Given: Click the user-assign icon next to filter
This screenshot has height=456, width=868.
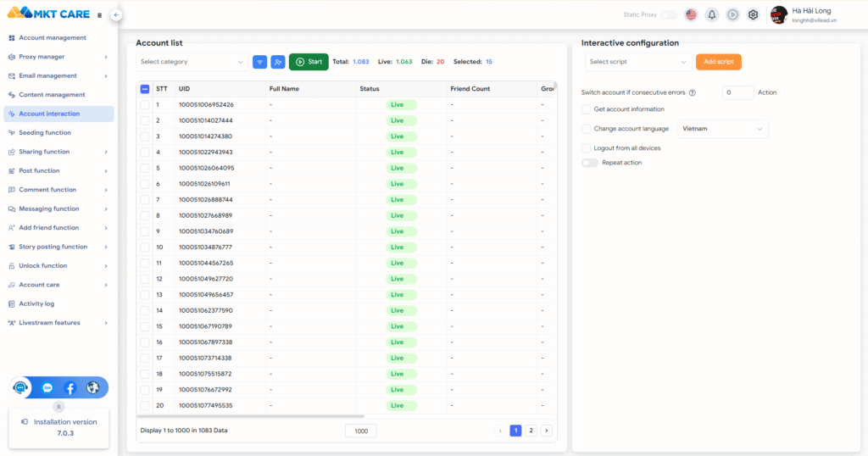Looking at the screenshot, I should tap(278, 62).
